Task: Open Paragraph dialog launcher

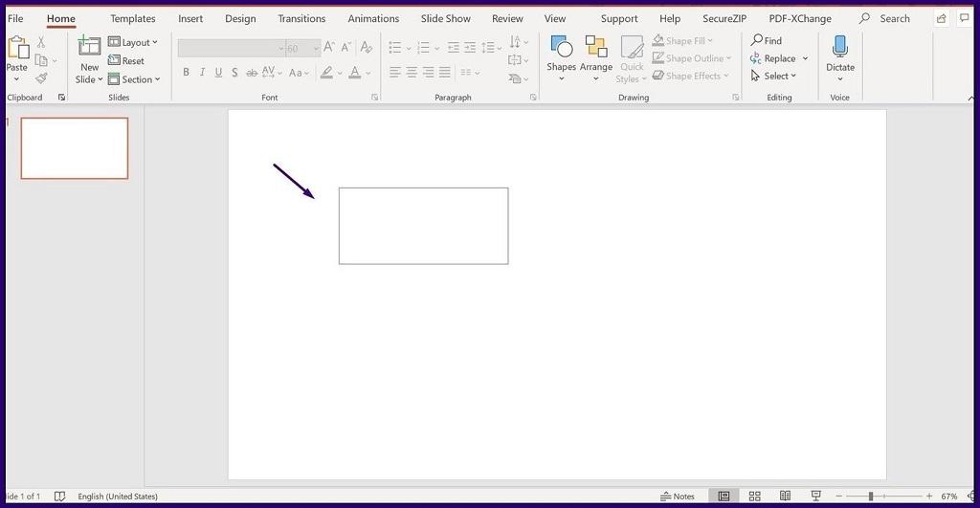Action: [533, 98]
